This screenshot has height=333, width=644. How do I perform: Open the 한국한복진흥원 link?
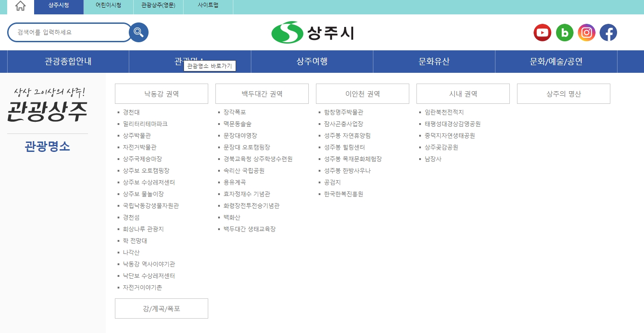(343, 194)
